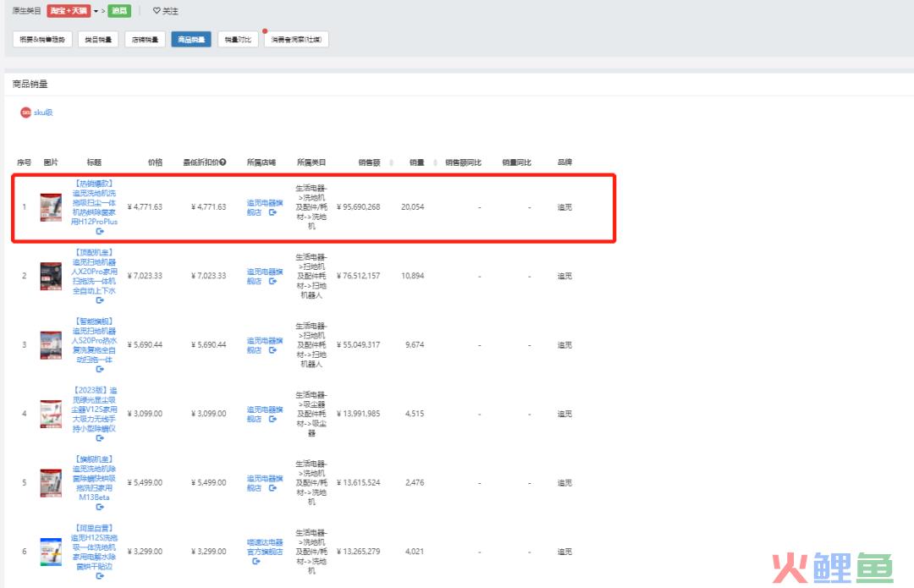Screen dimensions: 914x588
Task: Click product thumbnail in row 3 S20Pro
Action: click(x=51, y=345)
